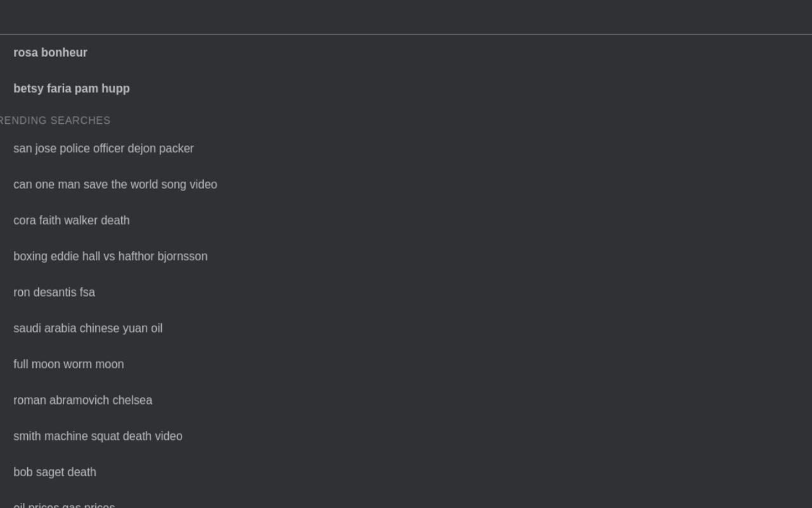Choose 'can one man save the world song video'
The image size is (812, 508).
point(406,185)
